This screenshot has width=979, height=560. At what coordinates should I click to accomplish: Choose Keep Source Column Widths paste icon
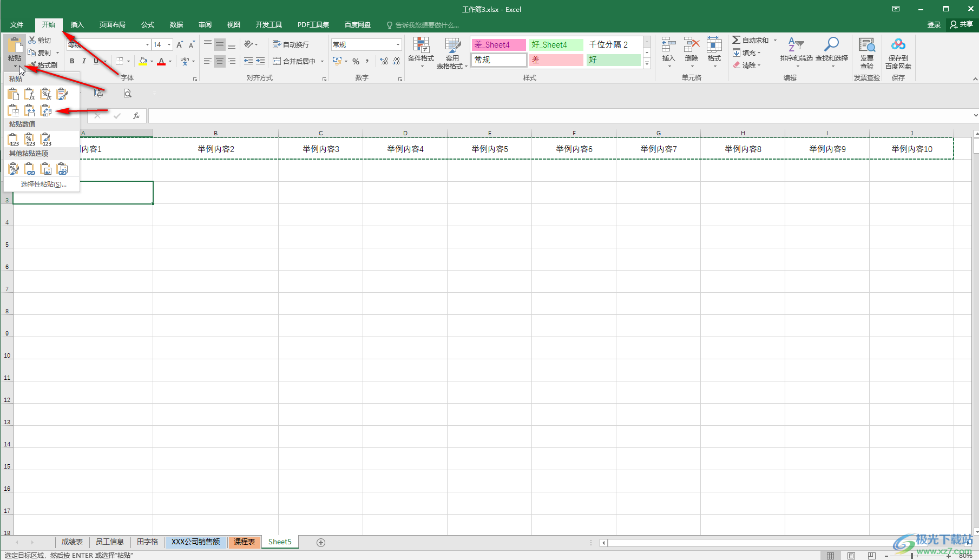[x=30, y=110]
